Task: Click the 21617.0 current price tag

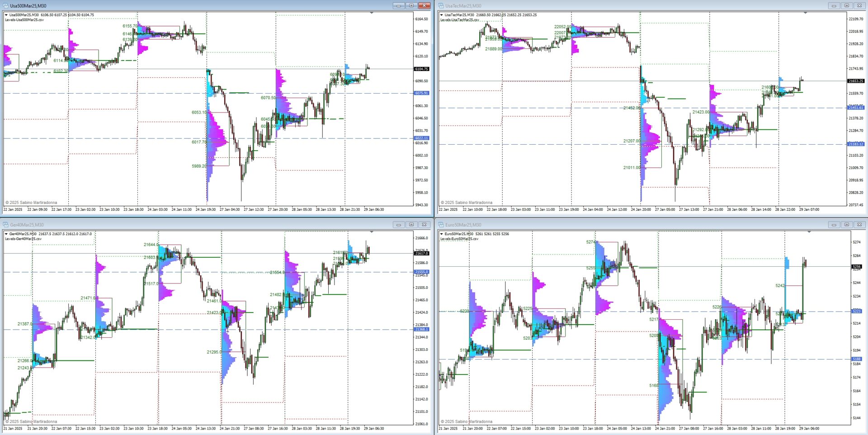Action: (421, 254)
